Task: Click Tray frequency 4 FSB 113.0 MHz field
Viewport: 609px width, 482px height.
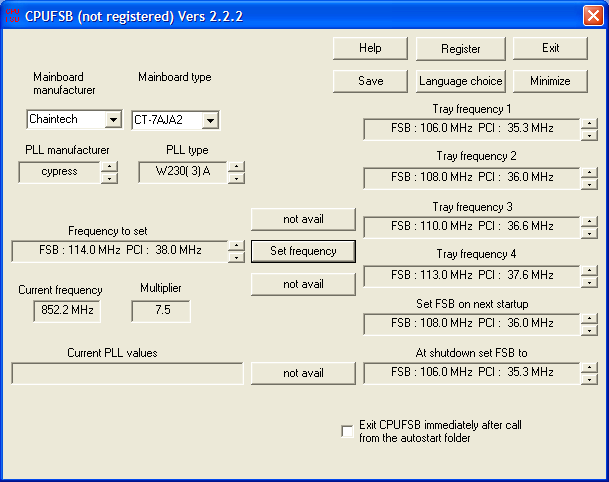Action: click(472, 276)
